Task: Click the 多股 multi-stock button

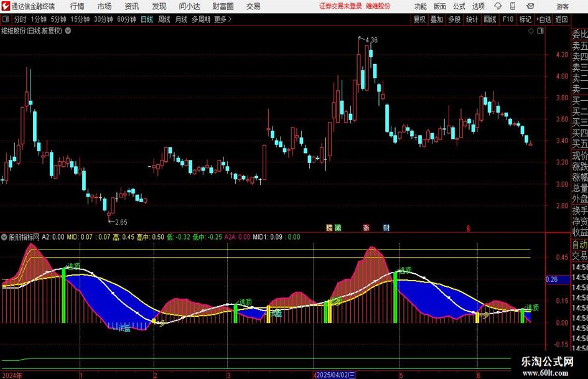Action: click(x=454, y=19)
